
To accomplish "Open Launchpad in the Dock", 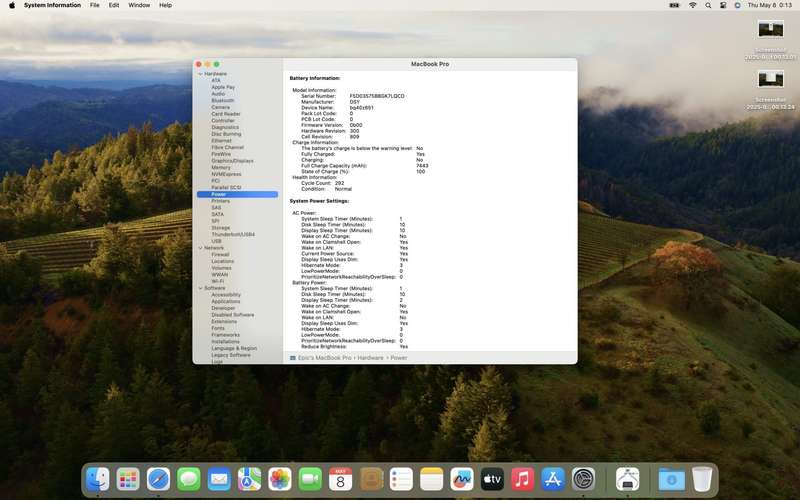I will pos(128,480).
